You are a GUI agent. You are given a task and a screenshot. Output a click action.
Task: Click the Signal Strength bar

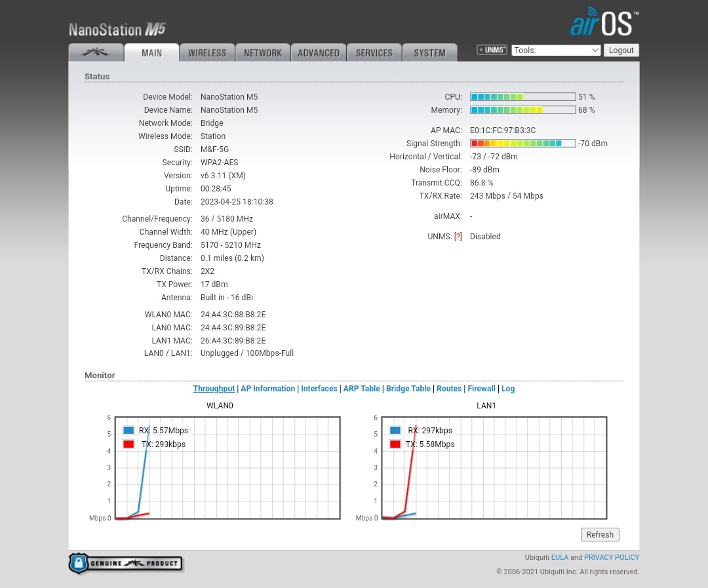523,143
